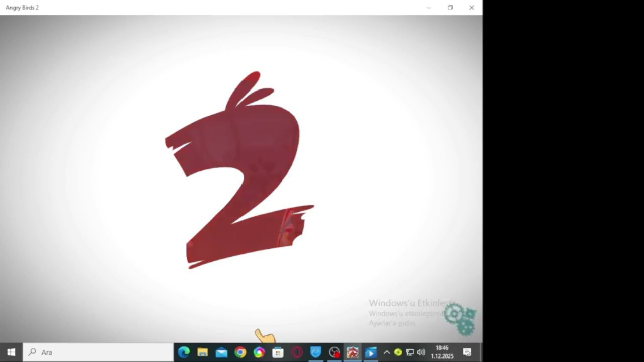Restore down the Angry Birds 2 window
This screenshot has width=644, height=362.
450,8
